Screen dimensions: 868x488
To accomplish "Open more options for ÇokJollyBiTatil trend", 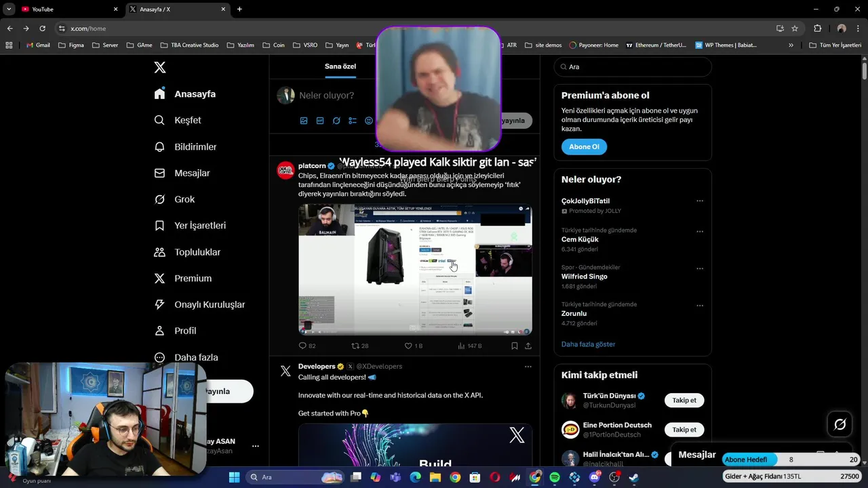I will [700, 201].
